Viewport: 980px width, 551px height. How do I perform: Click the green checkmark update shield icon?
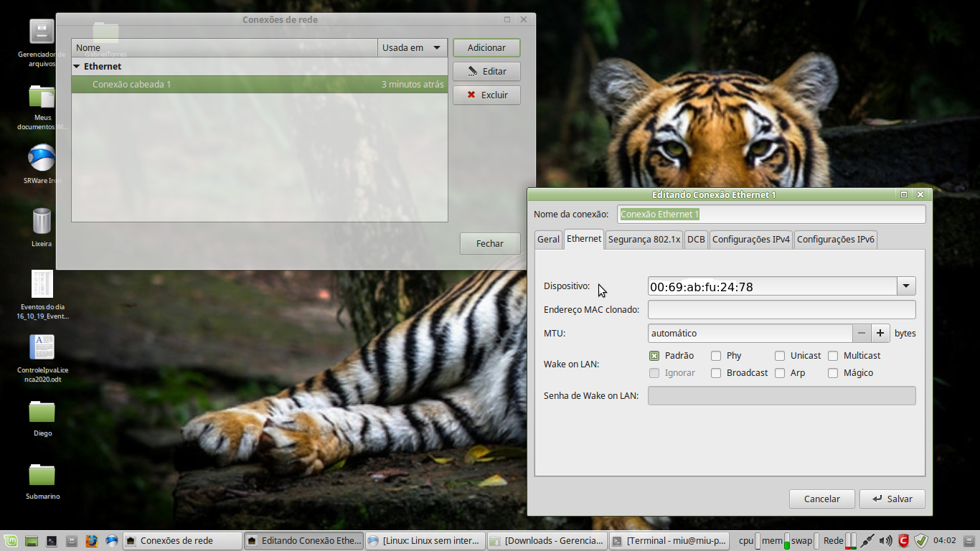[x=921, y=541]
